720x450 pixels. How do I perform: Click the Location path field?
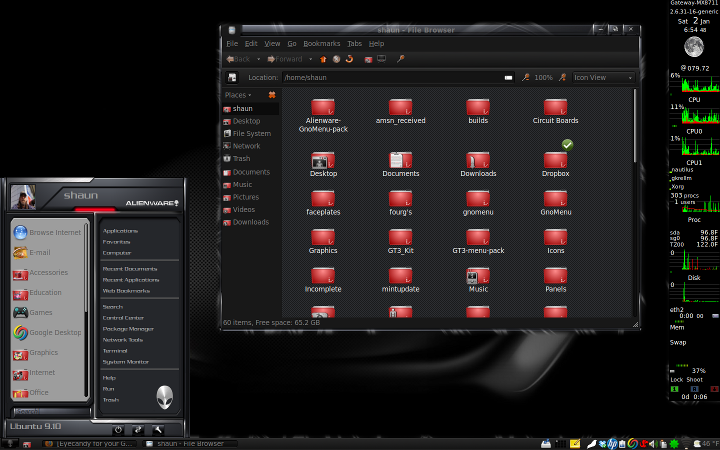point(398,78)
